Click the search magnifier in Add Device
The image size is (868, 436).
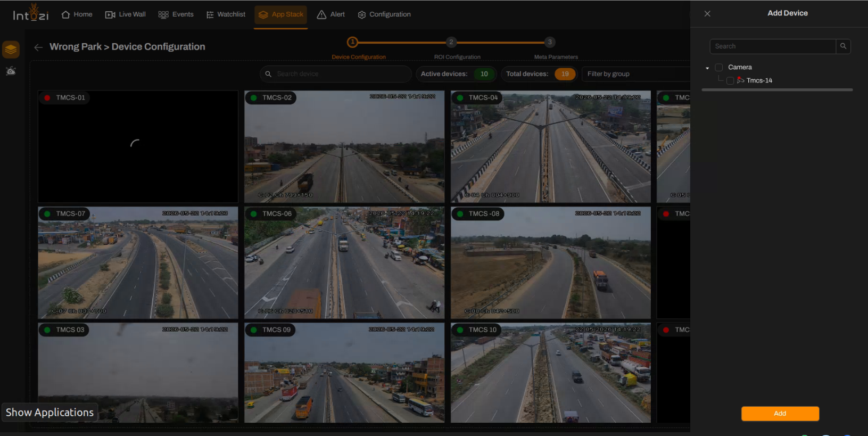point(843,46)
